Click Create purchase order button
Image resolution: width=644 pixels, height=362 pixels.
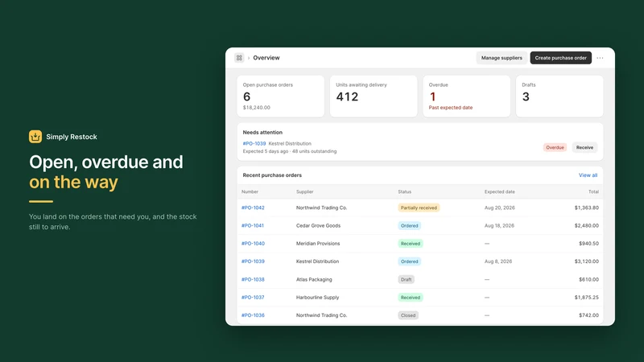pos(560,58)
